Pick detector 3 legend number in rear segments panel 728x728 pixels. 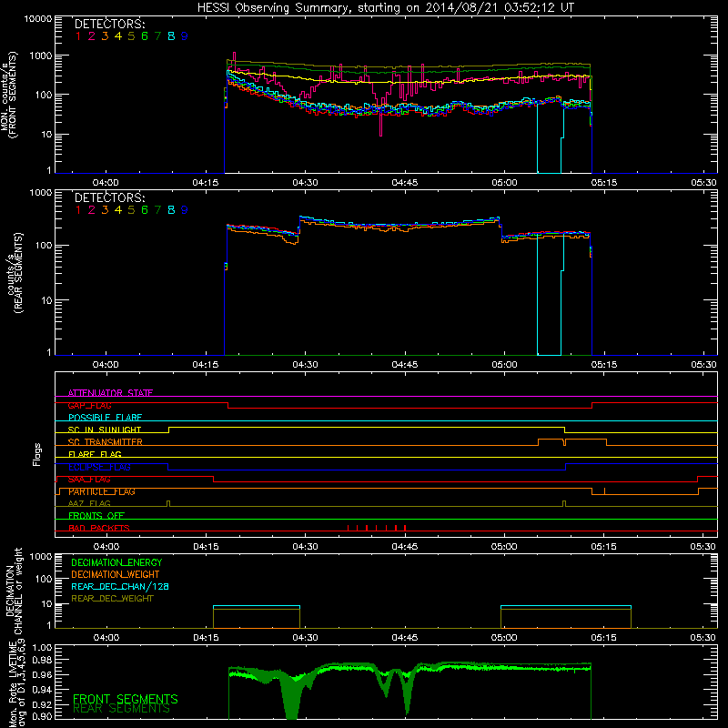click(105, 210)
